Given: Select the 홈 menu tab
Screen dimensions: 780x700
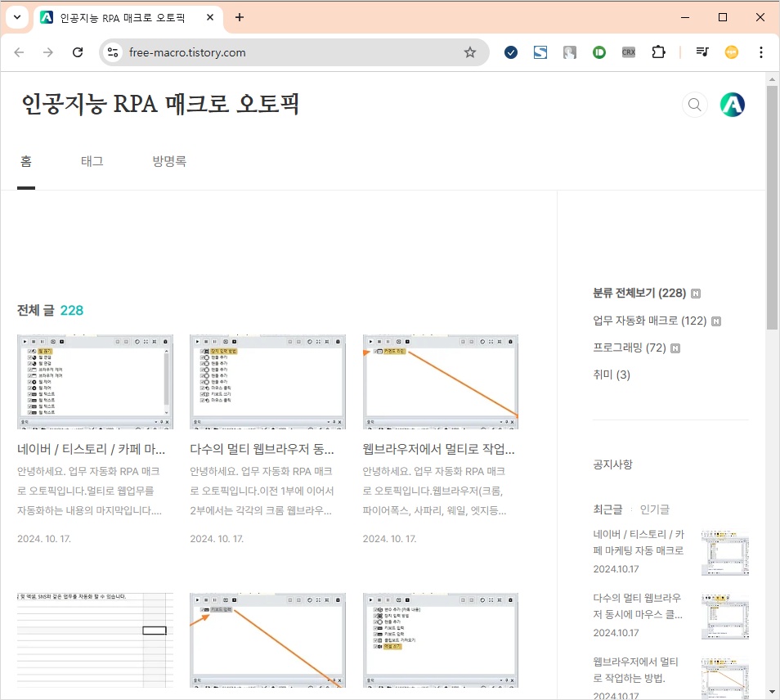Looking at the screenshot, I should coord(26,161).
